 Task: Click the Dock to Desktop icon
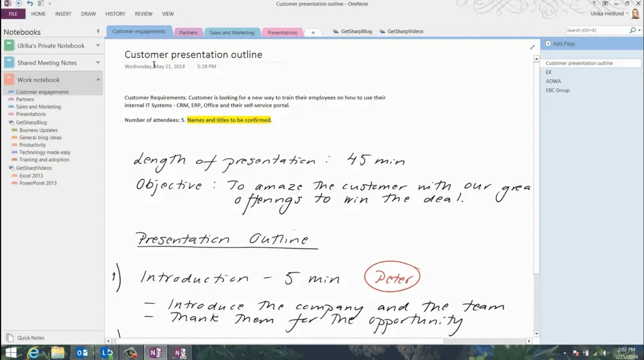coord(40,4)
